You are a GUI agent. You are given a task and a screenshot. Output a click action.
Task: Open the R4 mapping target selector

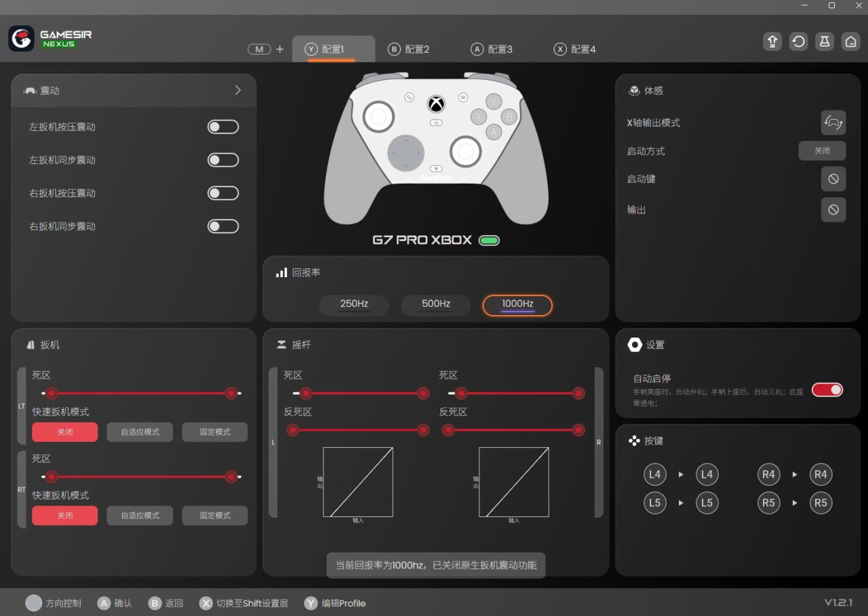[x=821, y=474]
